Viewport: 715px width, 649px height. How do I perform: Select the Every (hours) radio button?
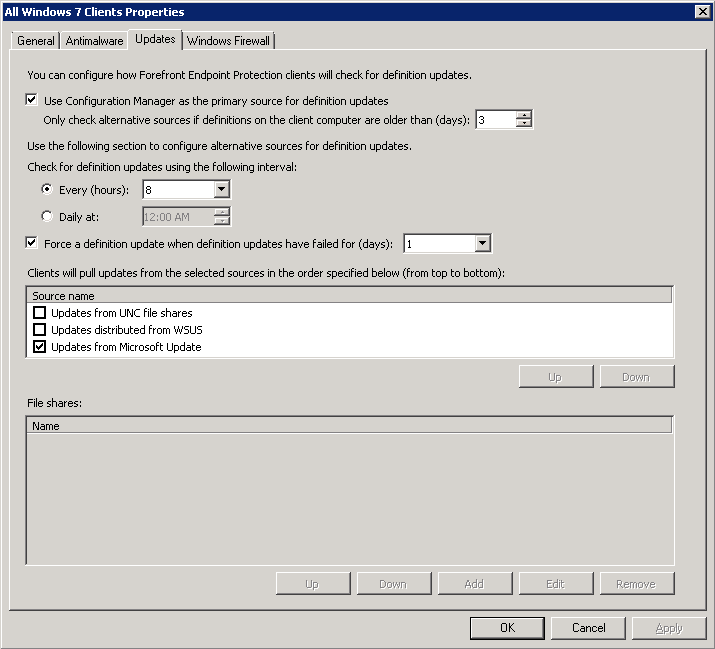coord(47,189)
